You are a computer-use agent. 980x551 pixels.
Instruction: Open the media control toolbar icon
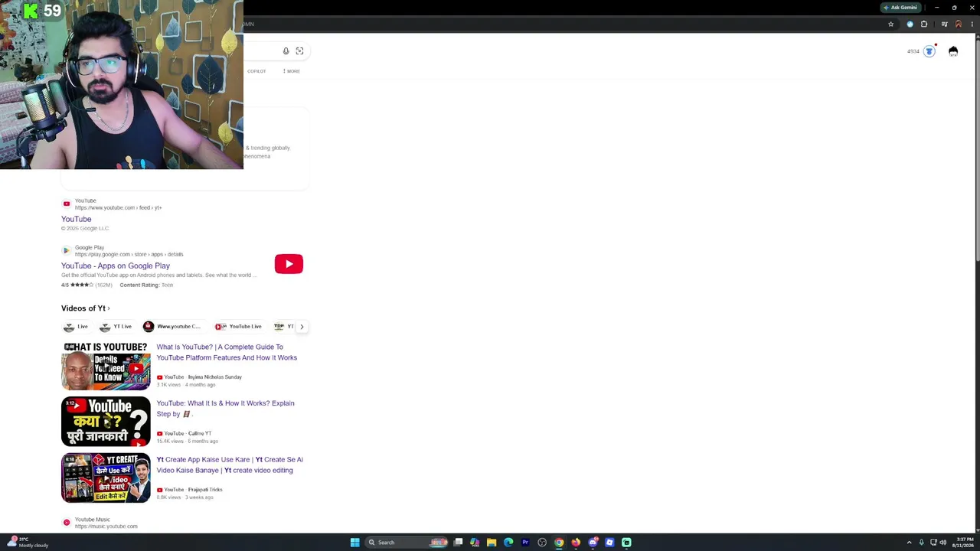944,24
